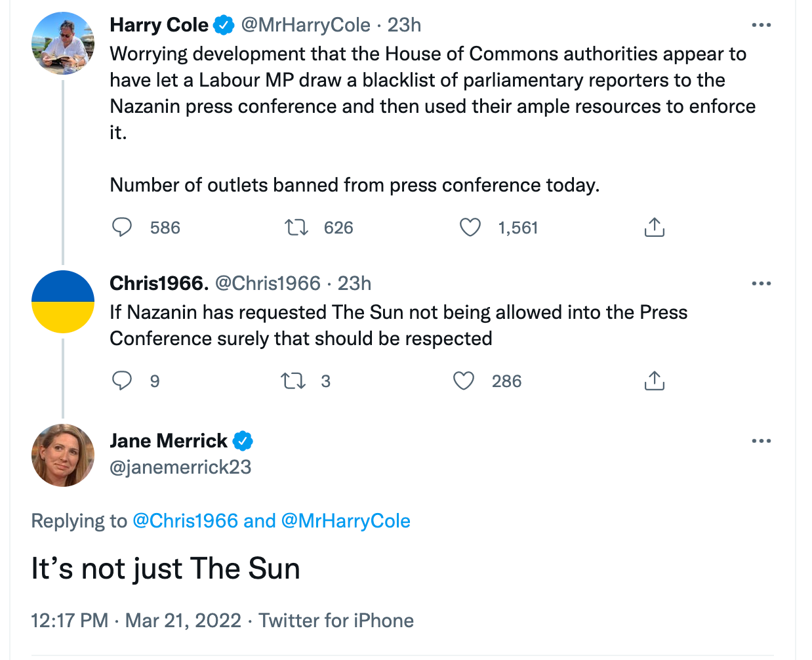812x660 pixels.
Task: Reply to Chris1966's tweet
Action: [122, 381]
